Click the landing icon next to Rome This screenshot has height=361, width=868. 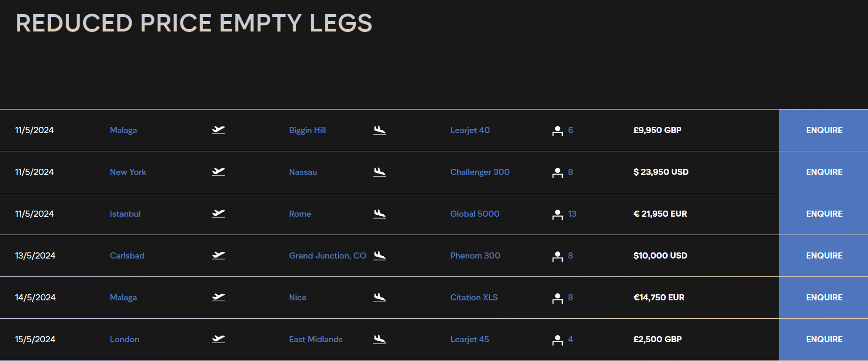click(379, 214)
